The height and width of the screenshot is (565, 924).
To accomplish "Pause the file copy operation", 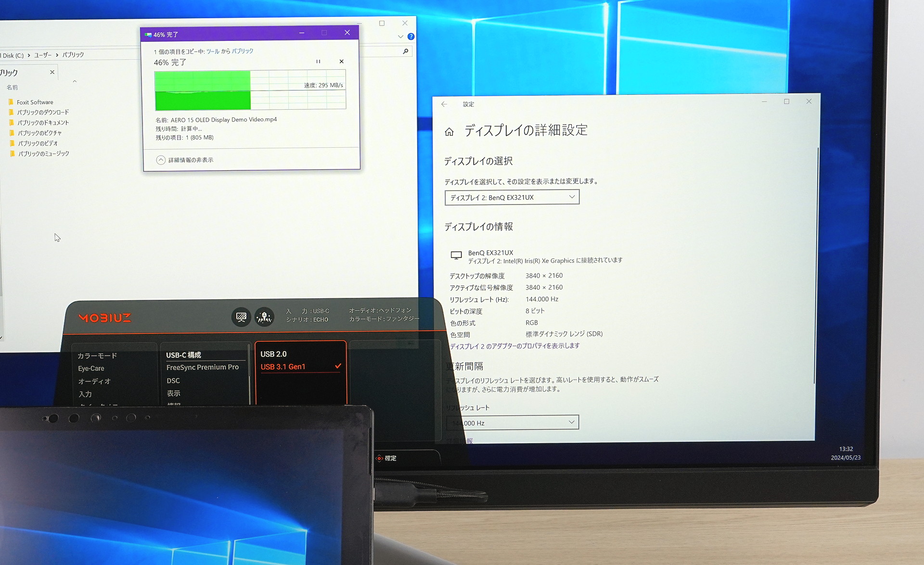I will pos(318,62).
